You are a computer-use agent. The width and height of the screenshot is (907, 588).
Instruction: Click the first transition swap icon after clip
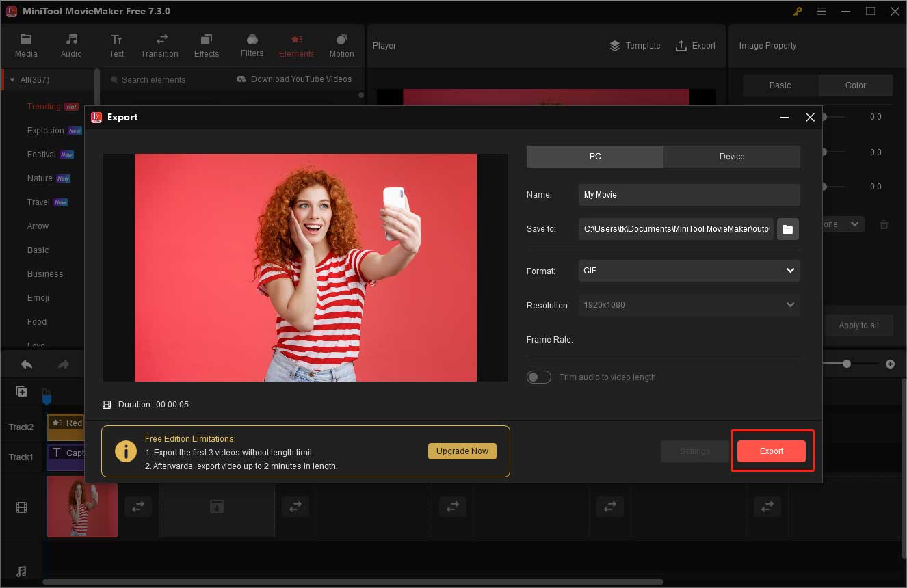138,507
